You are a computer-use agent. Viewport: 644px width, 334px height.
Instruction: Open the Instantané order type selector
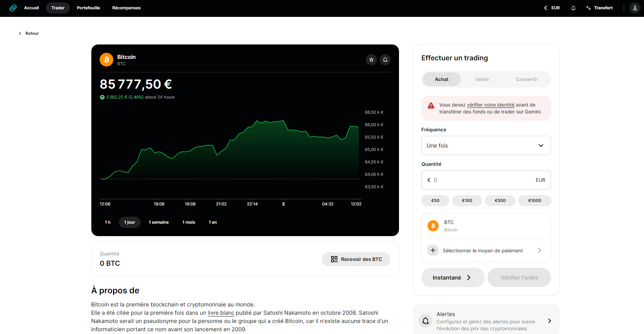coord(453,277)
